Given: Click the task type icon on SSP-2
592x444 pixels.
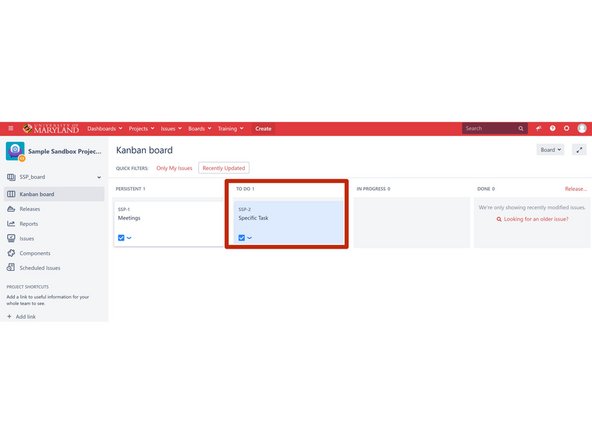Looking at the screenshot, I should coord(242,237).
